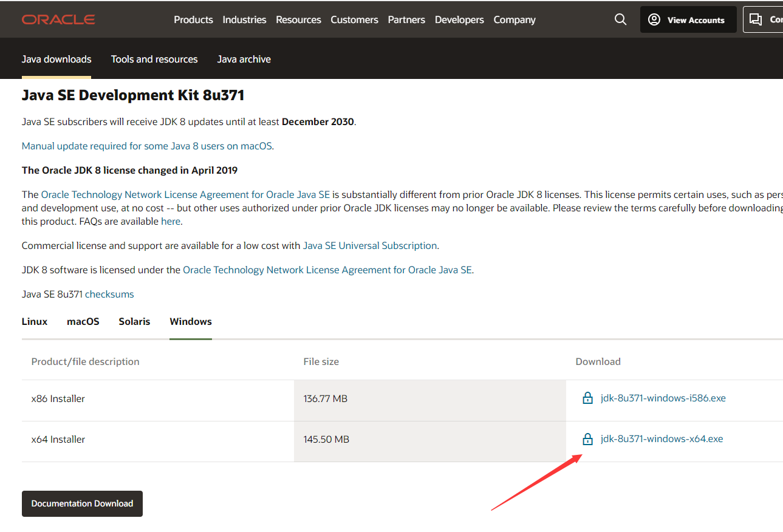Open the Java SE 8u371 checksums link
The height and width of the screenshot is (532, 783).
point(109,294)
